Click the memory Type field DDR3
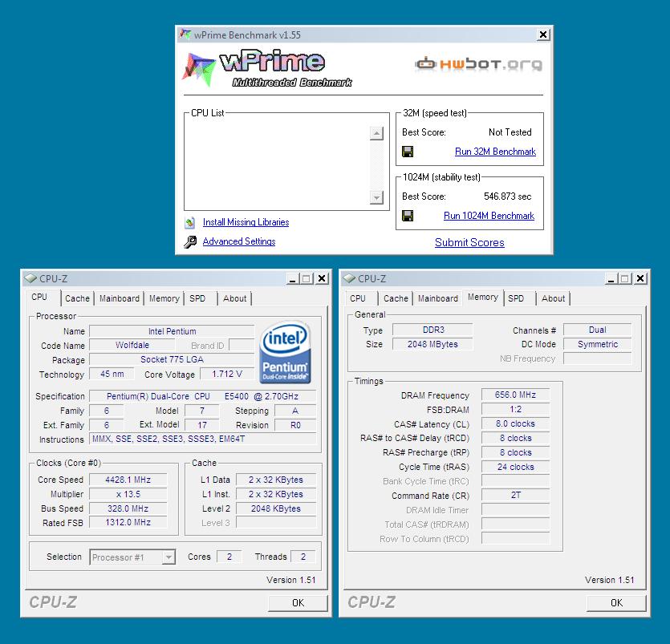670x644 pixels. coord(432,330)
